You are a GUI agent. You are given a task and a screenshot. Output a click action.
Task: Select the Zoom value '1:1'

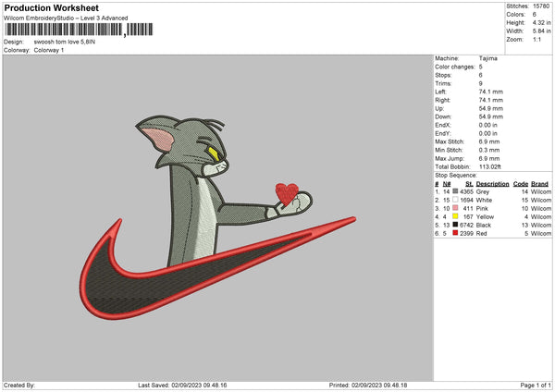point(536,39)
